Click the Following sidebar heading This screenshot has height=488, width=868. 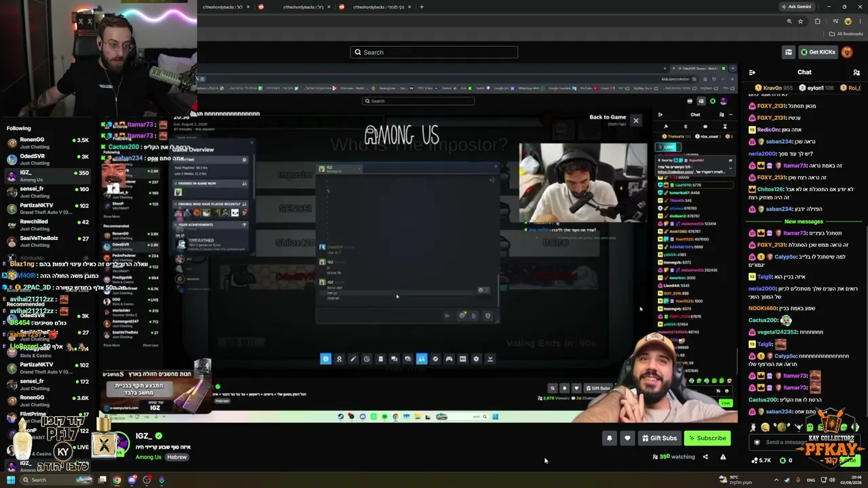(19, 128)
